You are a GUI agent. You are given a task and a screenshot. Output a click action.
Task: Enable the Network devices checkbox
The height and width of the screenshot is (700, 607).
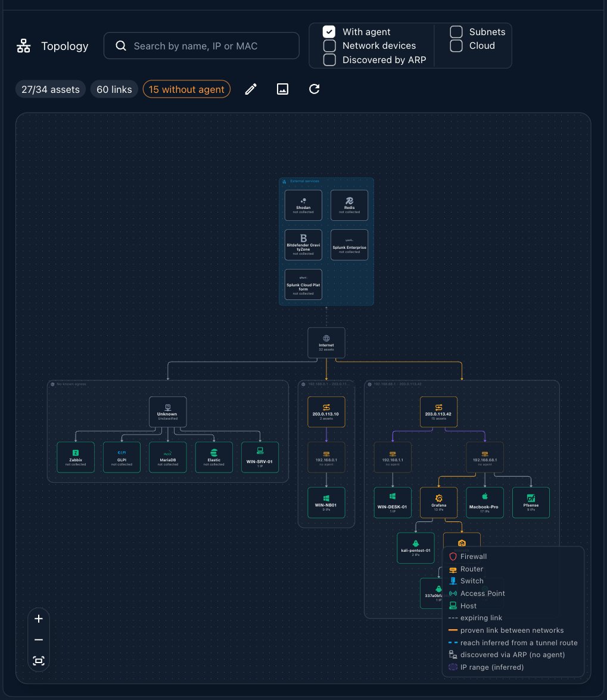[x=329, y=45]
